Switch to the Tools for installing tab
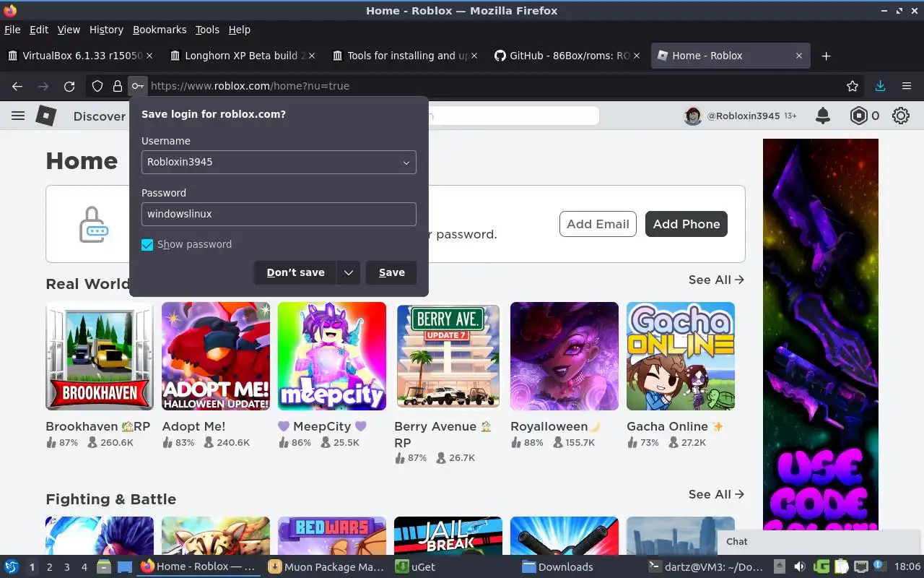The image size is (924, 578). tap(406, 56)
